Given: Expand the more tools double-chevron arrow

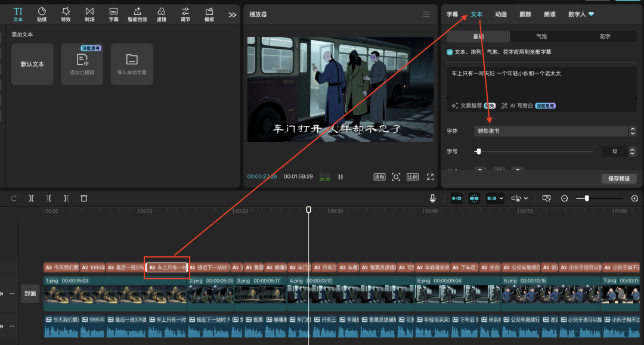Looking at the screenshot, I should (x=233, y=15).
